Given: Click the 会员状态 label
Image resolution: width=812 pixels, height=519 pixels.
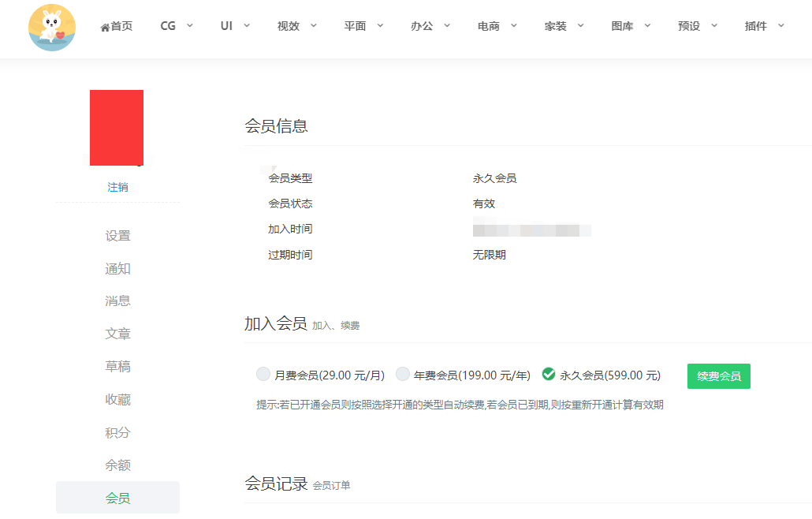Looking at the screenshot, I should (x=290, y=203).
